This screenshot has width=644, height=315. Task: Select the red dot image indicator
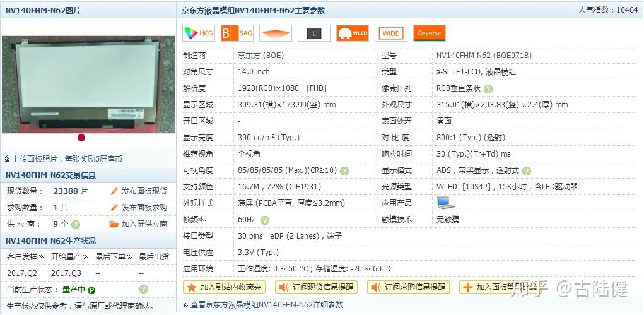click(x=81, y=138)
